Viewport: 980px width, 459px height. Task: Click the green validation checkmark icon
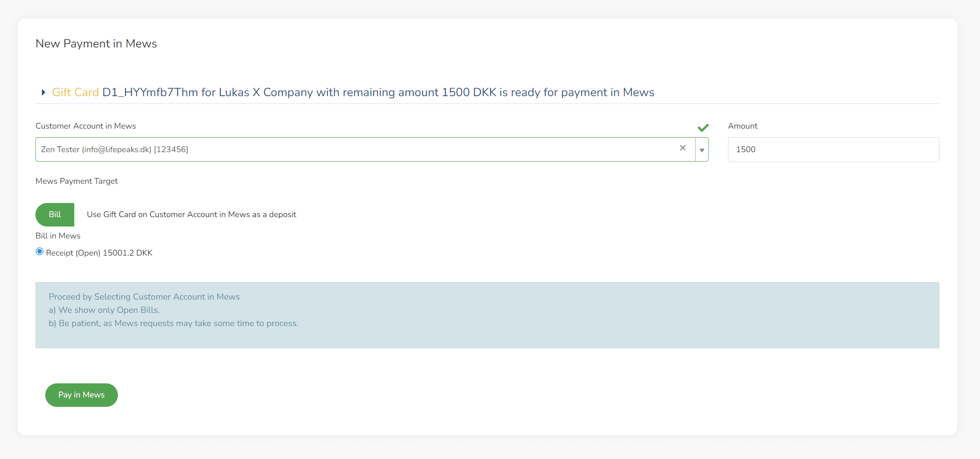pyautogui.click(x=703, y=127)
